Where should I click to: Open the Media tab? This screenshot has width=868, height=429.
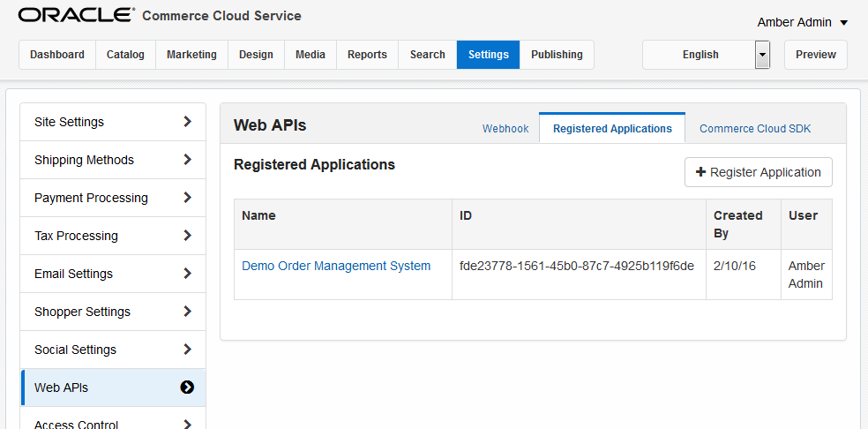point(311,55)
